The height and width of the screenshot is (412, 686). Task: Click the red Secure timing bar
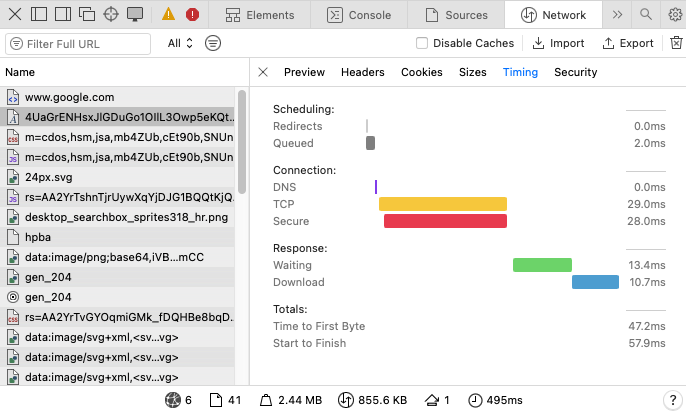pos(445,221)
